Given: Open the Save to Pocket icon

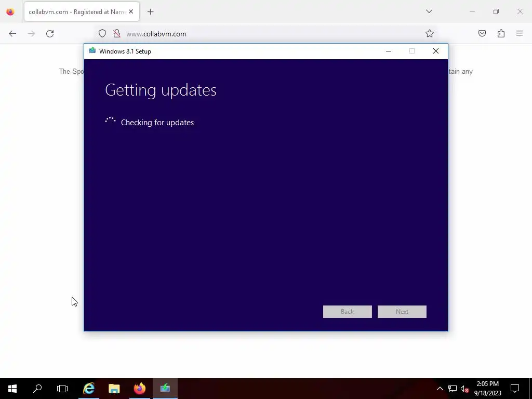Looking at the screenshot, I should tap(482, 34).
